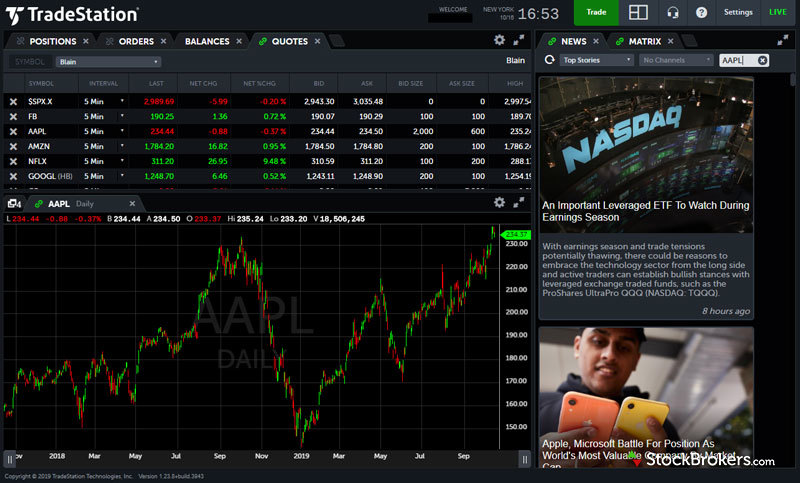This screenshot has width=800, height=483.
Task: Click the link icon on Matrix tab
Action: pyautogui.click(x=619, y=41)
